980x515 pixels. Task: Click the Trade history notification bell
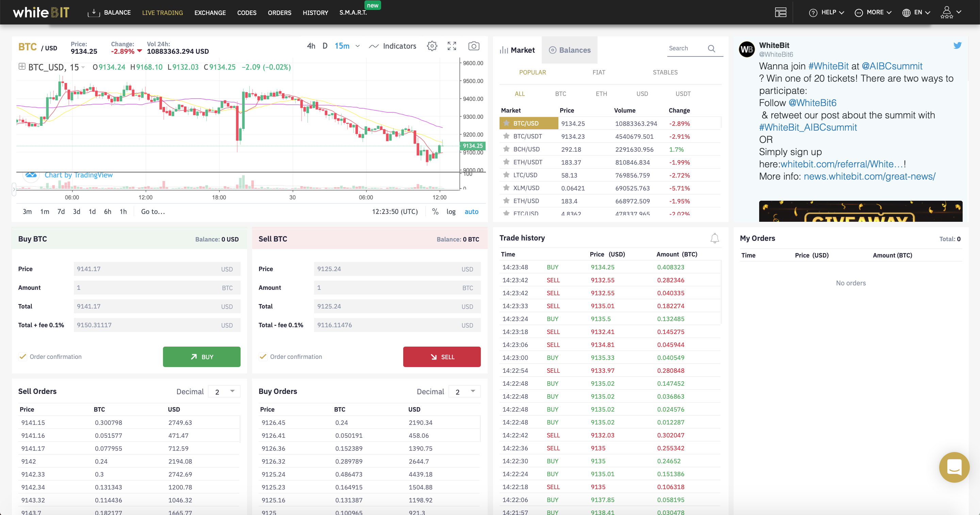(715, 238)
